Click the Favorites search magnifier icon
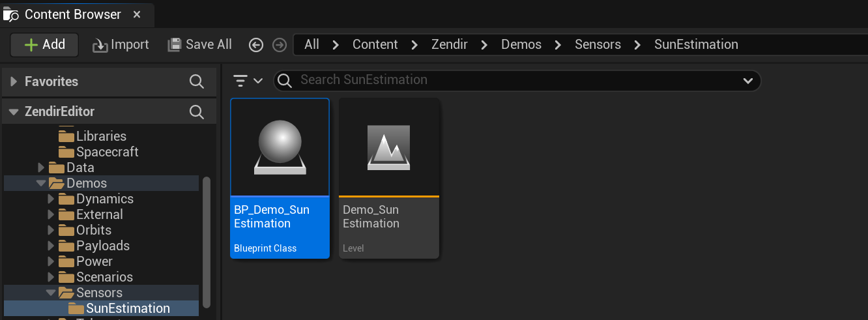This screenshot has width=868, height=320. point(196,81)
